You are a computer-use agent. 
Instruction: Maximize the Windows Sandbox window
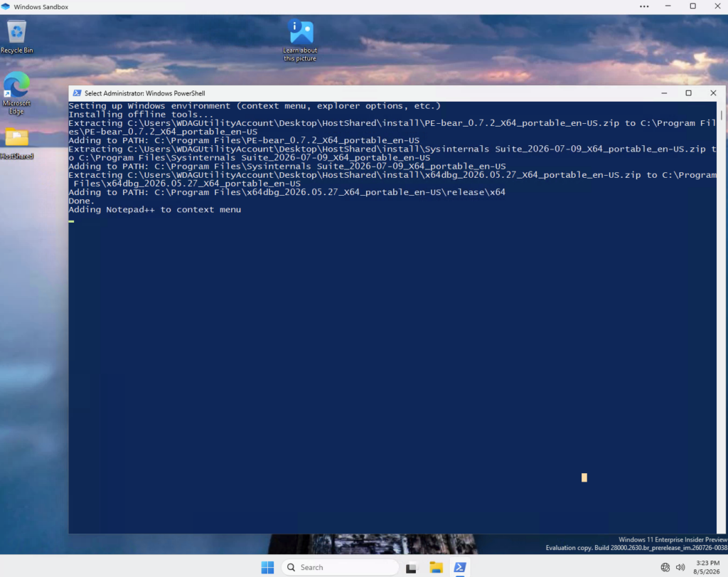tap(692, 6)
